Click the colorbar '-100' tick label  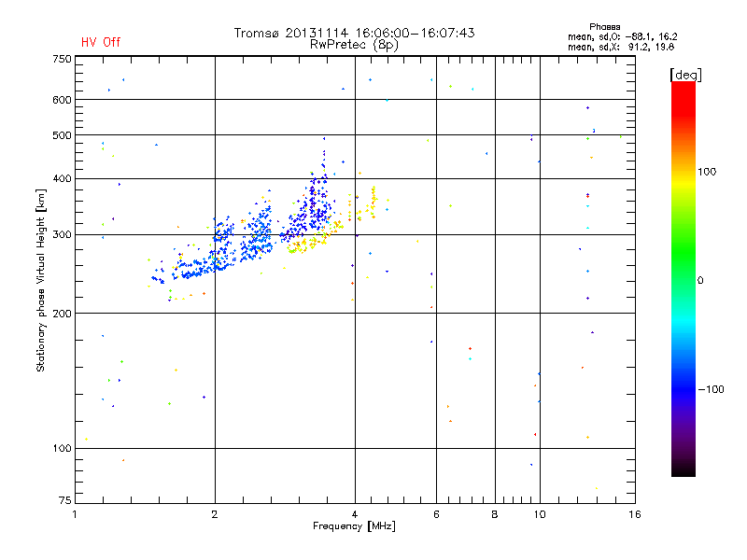click(x=711, y=389)
